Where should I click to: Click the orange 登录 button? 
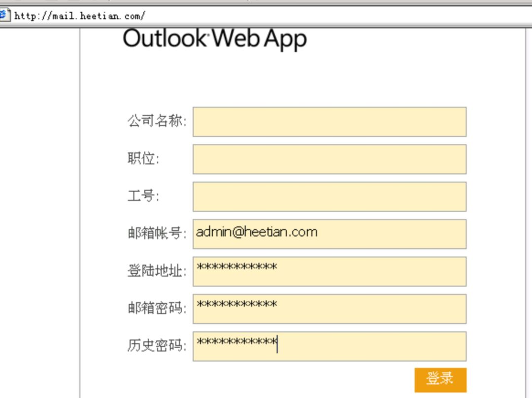click(440, 380)
